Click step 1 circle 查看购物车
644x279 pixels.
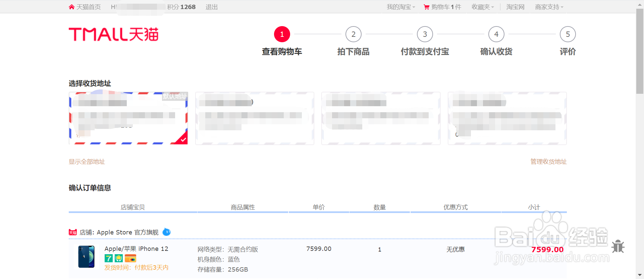[x=282, y=34]
